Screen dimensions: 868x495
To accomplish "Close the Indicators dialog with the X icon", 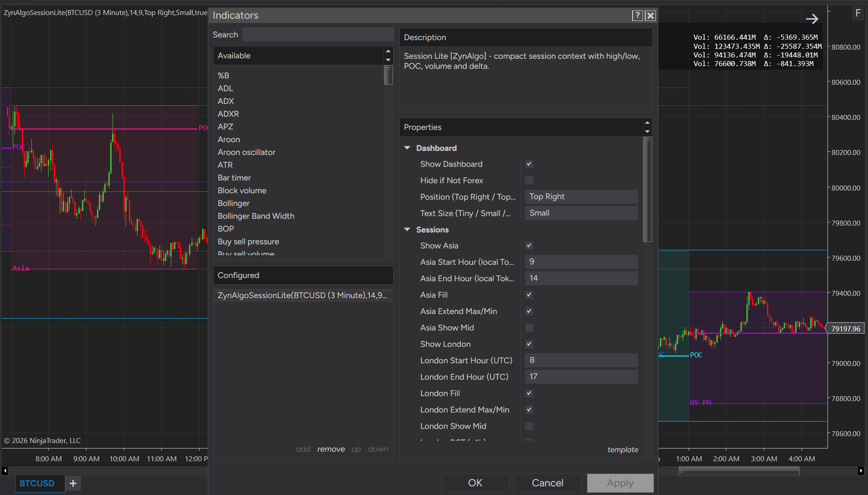I will pos(650,15).
